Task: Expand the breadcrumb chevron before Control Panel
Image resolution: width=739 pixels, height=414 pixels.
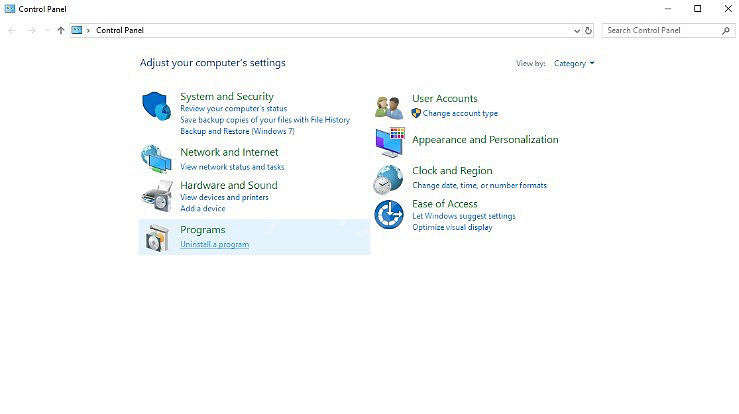Action: [89, 31]
